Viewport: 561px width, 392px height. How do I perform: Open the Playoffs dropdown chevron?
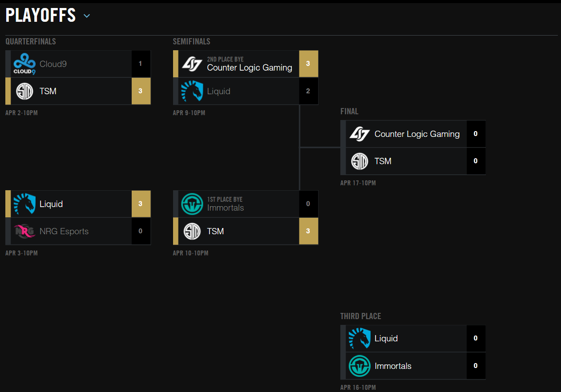point(87,16)
